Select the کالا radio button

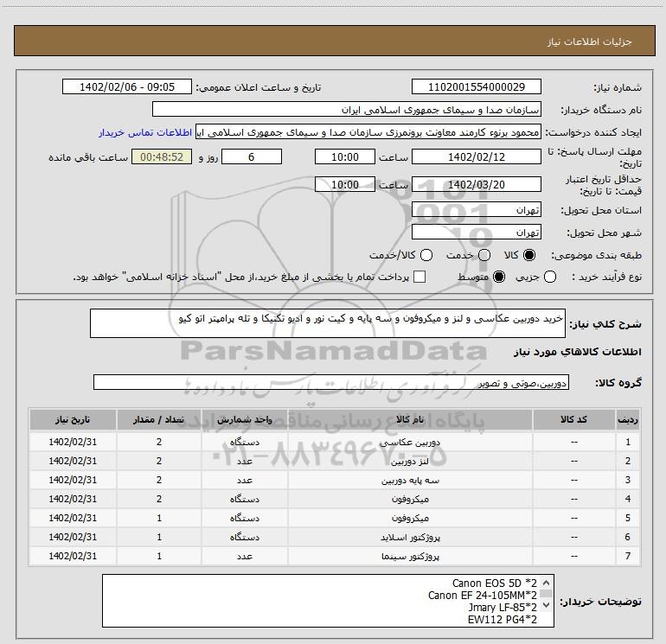529,255
